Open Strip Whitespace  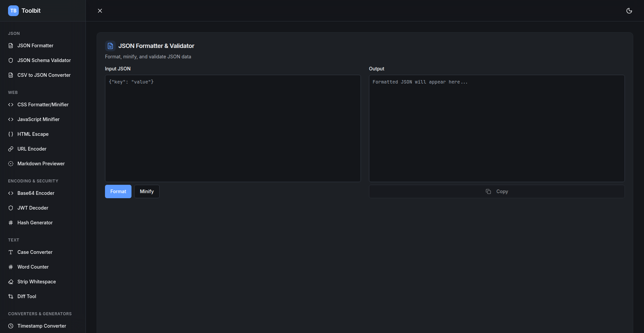point(43,282)
